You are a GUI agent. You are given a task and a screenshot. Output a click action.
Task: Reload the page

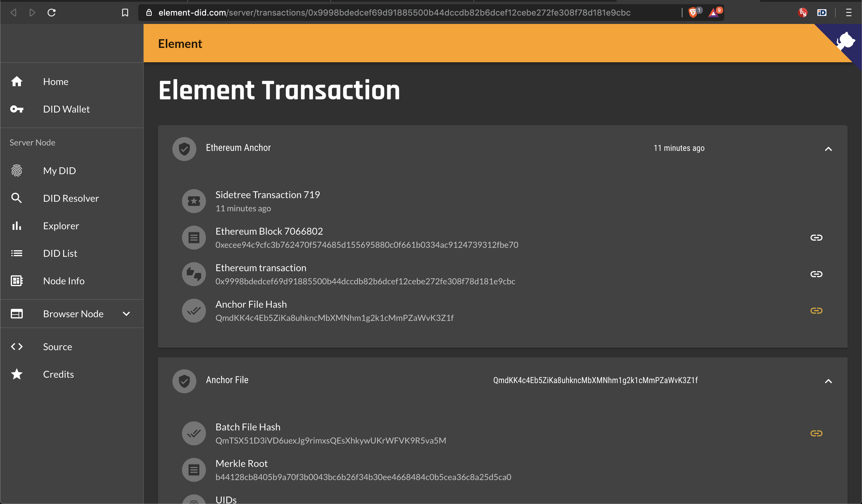52,13
